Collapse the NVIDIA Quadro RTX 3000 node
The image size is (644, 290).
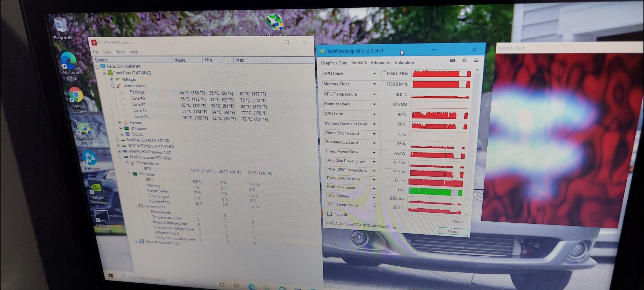120,157
